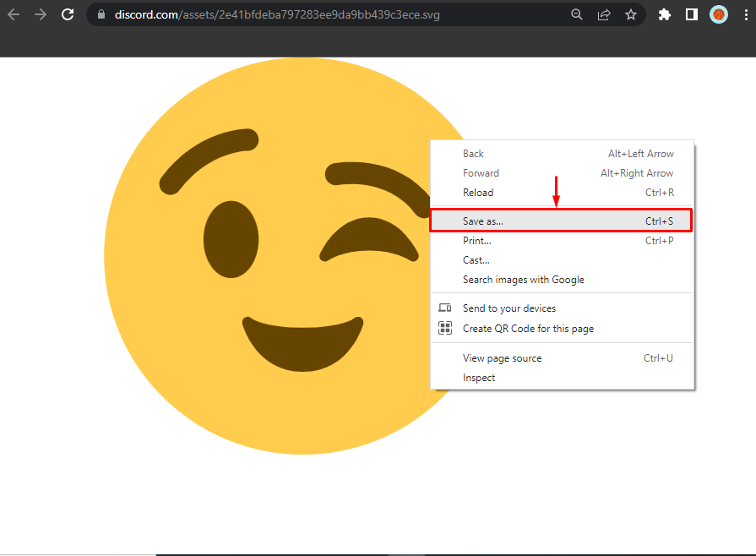Screen dimensions: 756x556
Task: Choose Forward from the context menu
Action: pyautogui.click(x=563, y=172)
